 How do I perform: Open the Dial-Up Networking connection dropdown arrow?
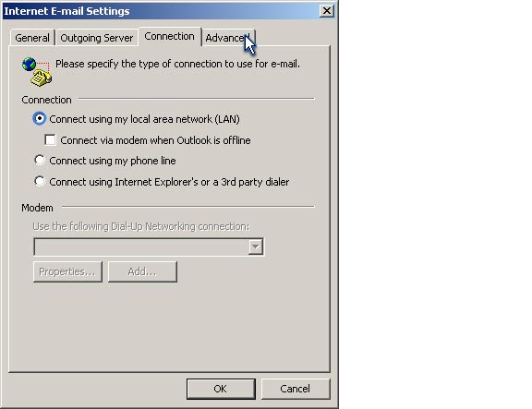pos(256,247)
